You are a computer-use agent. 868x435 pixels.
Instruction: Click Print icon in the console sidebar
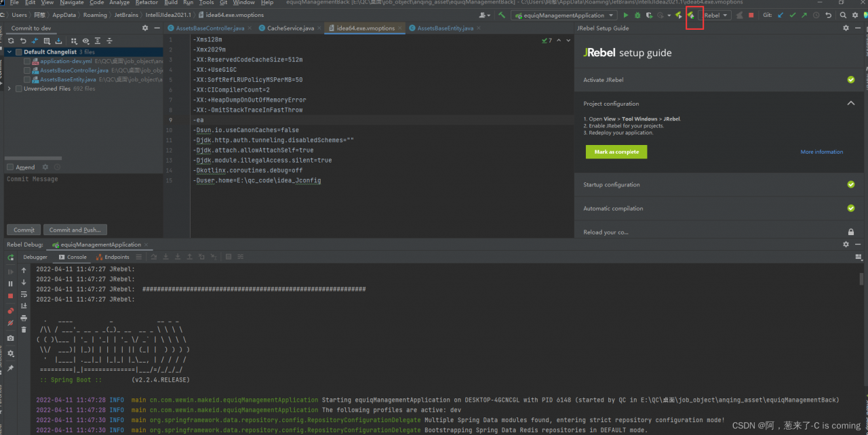point(24,318)
